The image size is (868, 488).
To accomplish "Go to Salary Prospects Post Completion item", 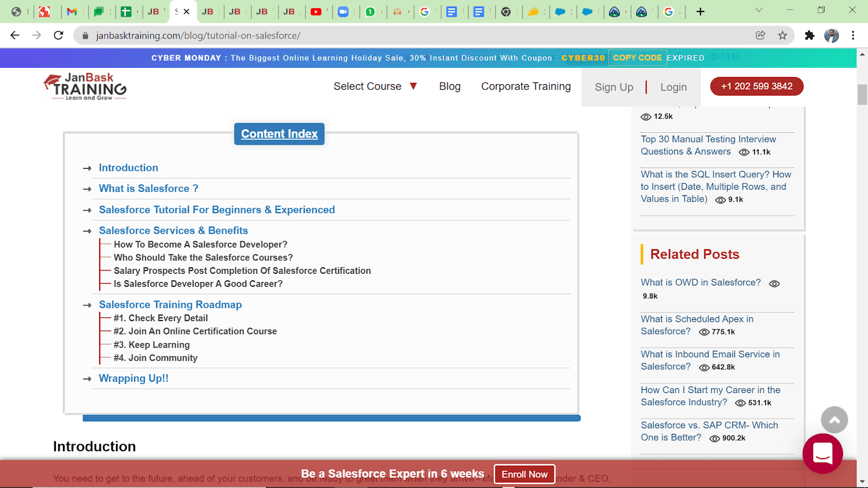I will 242,271.
